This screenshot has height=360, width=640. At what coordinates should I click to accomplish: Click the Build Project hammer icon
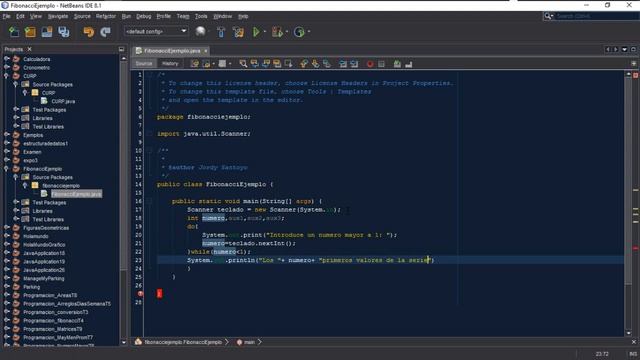tap(221, 32)
